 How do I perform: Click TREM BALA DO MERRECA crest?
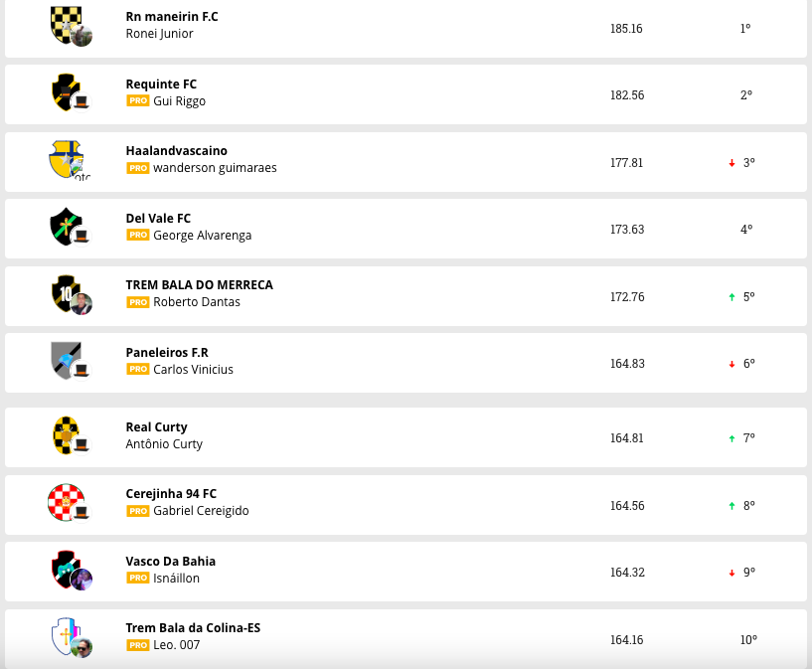click(x=66, y=293)
